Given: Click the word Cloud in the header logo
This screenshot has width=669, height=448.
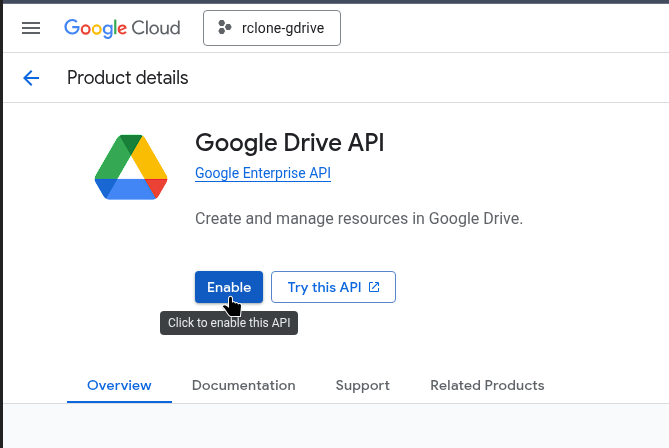Looking at the screenshot, I should pos(155,28).
